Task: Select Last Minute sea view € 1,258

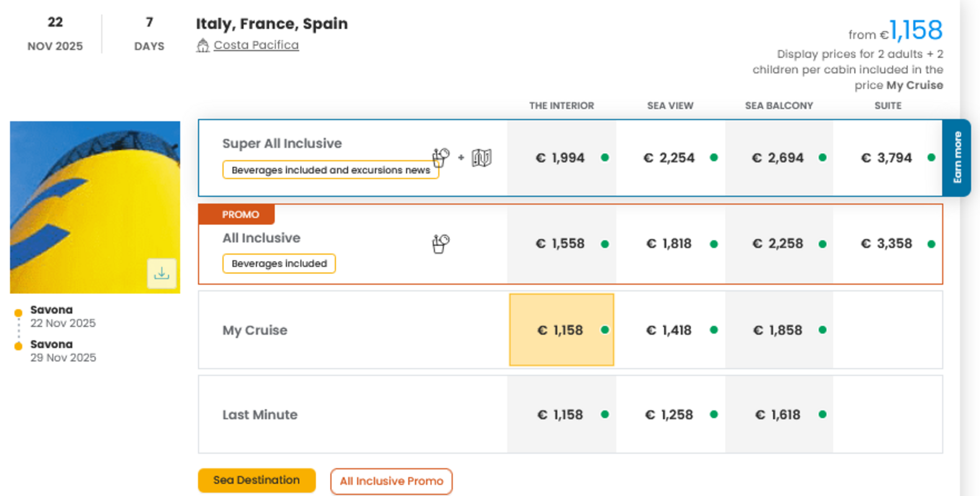Action: pyautogui.click(x=669, y=415)
